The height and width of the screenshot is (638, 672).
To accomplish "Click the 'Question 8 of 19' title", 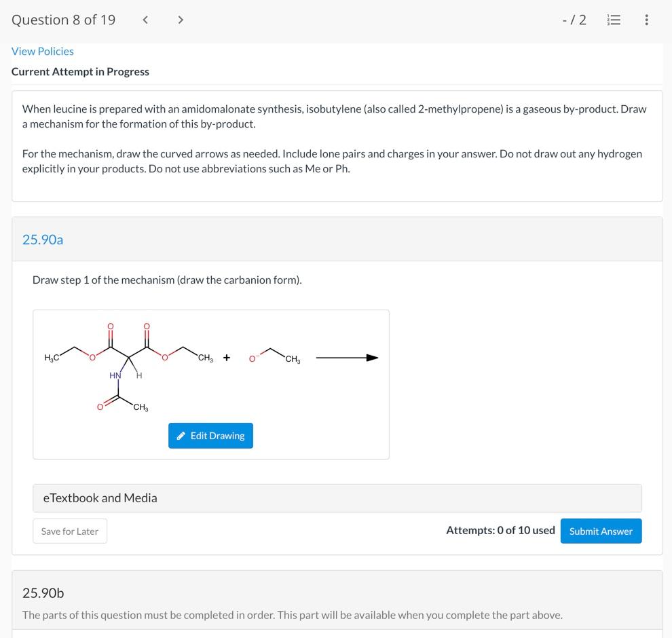I will 63,20.
